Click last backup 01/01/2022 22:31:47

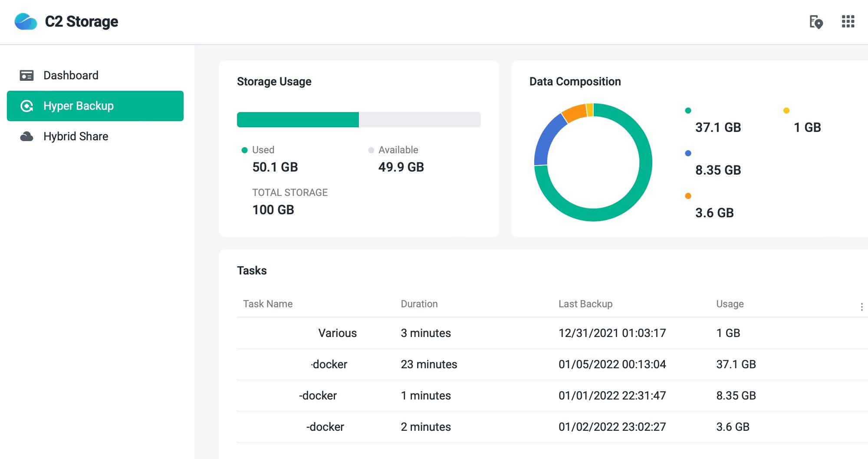point(612,396)
